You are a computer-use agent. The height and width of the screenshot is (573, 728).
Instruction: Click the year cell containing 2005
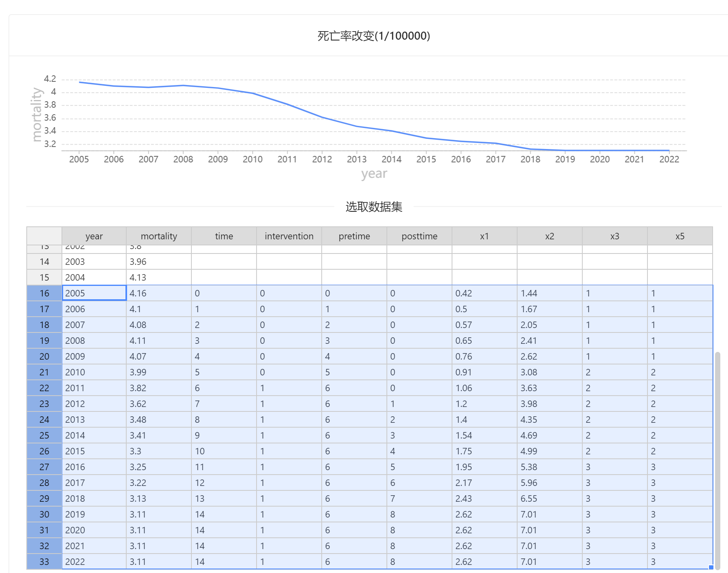tap(94, 293)
